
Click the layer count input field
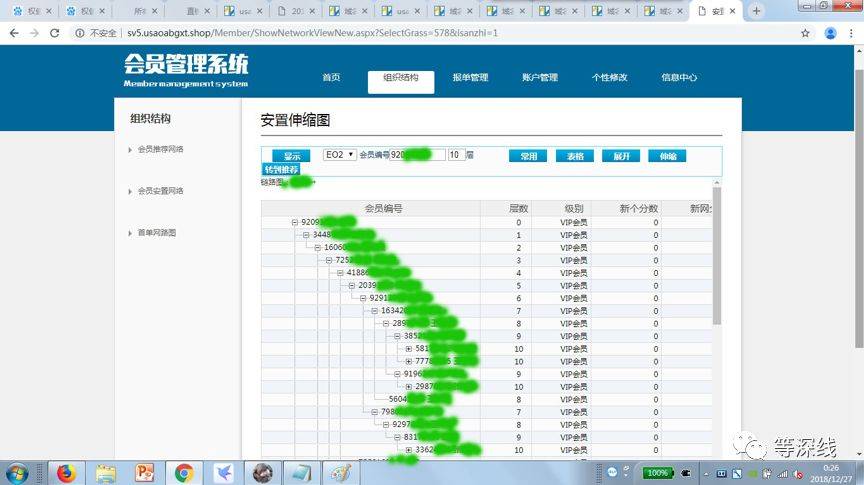pyautogui.click(x=456, y=155)
